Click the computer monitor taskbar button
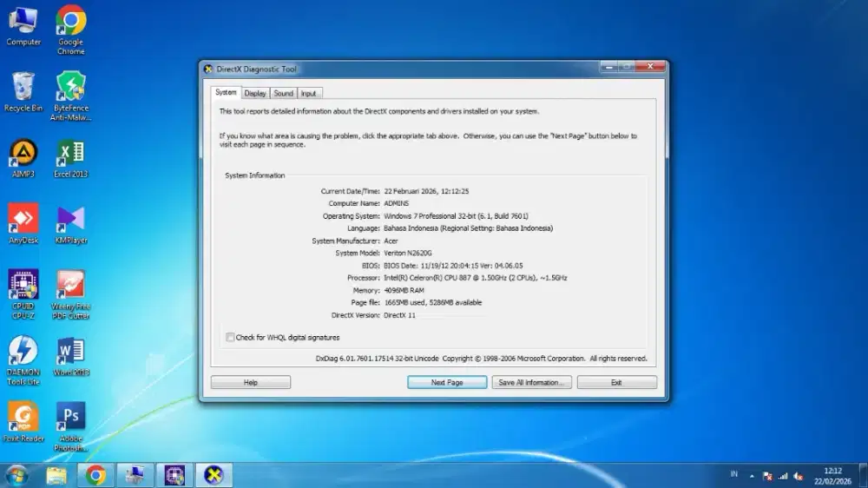Screen dimensions: 868x488 point(135,475)
